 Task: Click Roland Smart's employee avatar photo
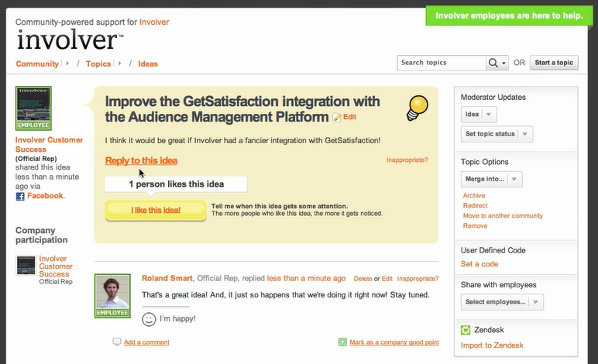coord(112,296)
